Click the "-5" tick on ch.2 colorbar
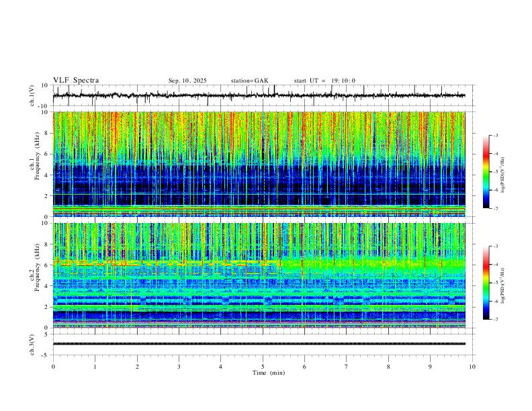Image resolution: width=532 pixels, height=411 pixels. [x=496, y=283]
